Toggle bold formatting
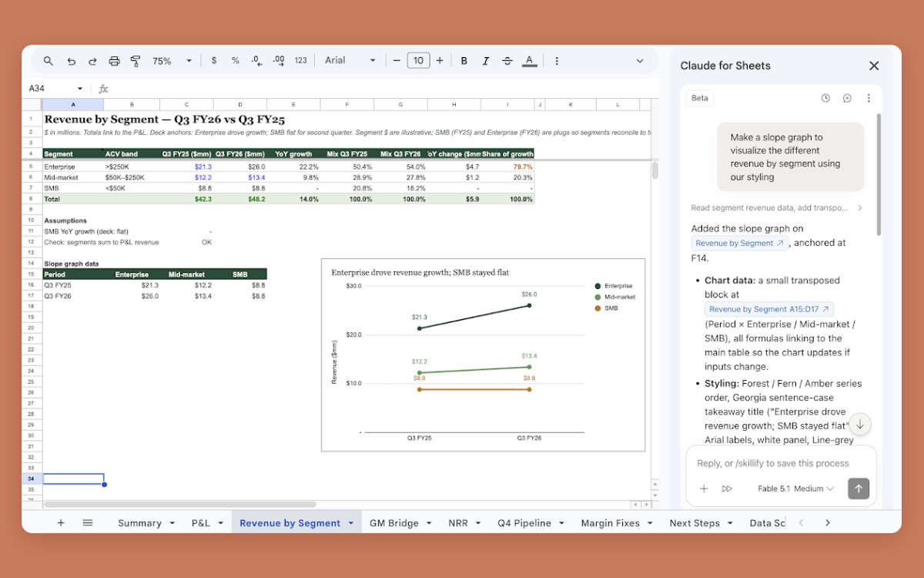 coord(464,61)
